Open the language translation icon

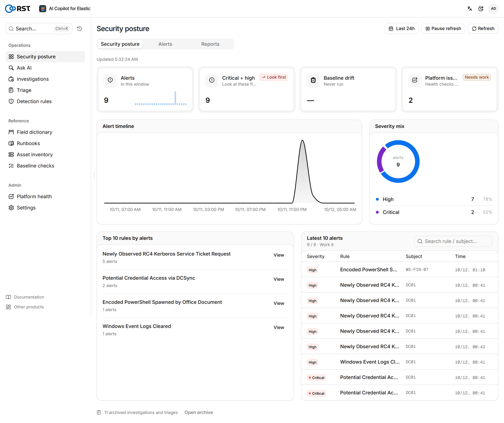[470, 9]
